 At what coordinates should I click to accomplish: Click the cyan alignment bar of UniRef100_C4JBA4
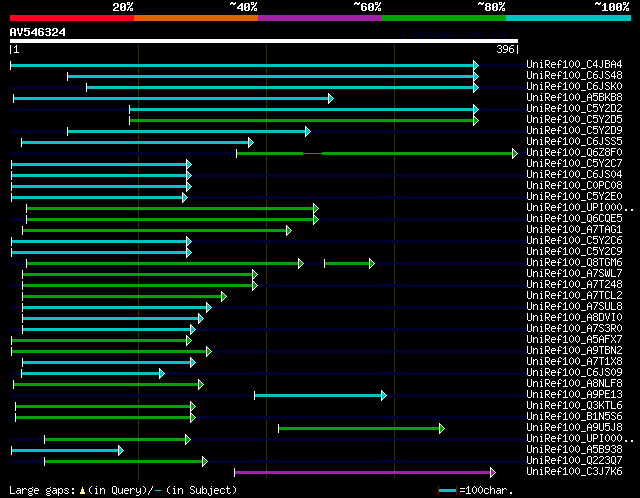pyautogui.click(x=242, y=65)
